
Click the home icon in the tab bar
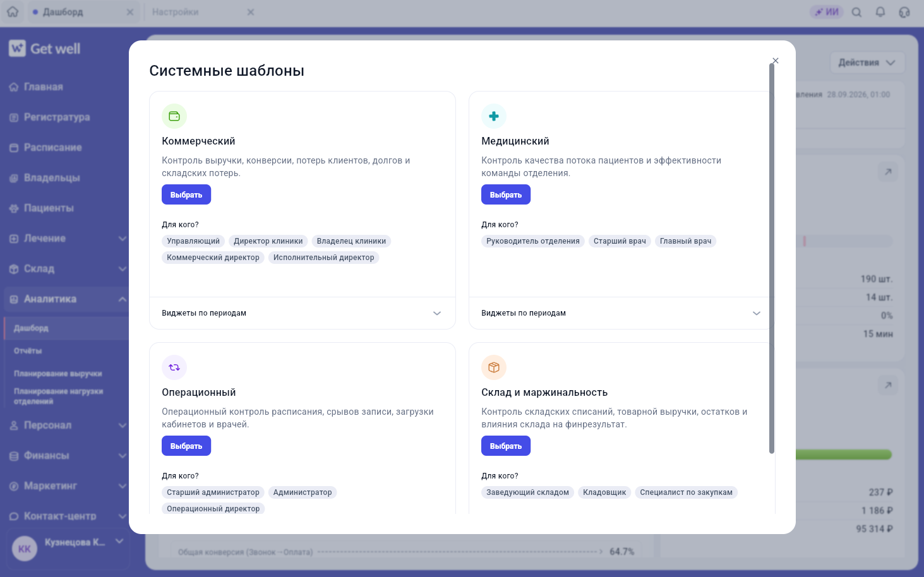tap(13, 12)
